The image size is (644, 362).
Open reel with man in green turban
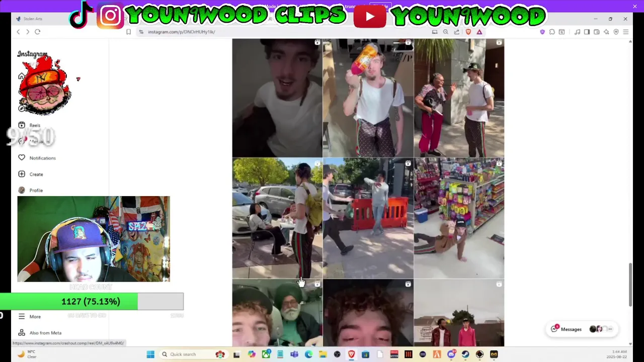[277, 313]
